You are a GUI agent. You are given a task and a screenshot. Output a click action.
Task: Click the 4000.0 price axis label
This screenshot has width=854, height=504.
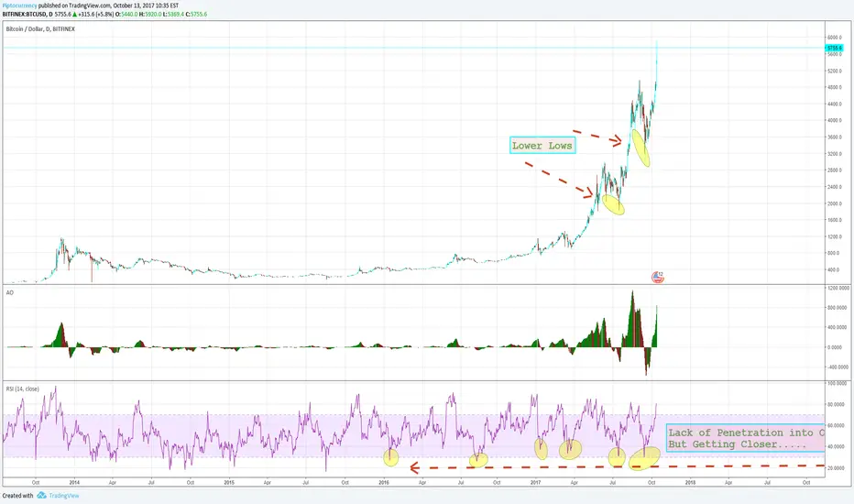coord(835,120)
